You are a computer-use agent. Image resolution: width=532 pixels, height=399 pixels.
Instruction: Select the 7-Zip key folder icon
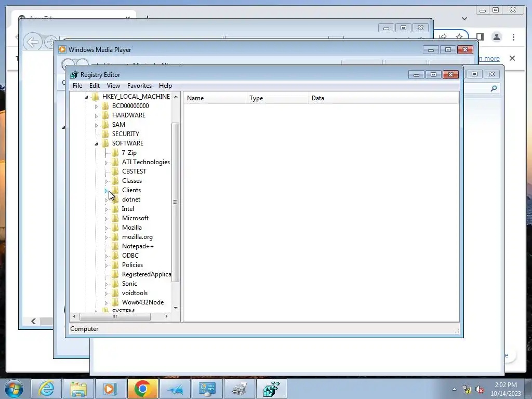[x=115, y=153]
